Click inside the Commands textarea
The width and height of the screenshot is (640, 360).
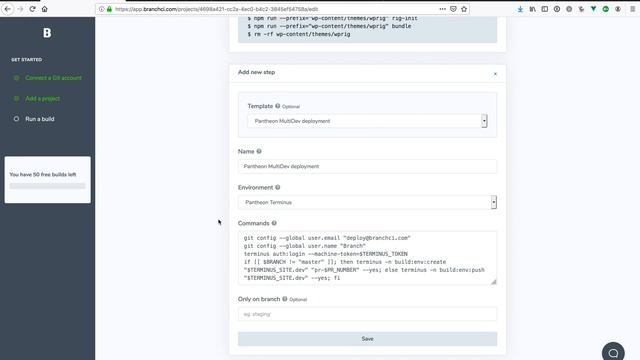coord(367,258)
